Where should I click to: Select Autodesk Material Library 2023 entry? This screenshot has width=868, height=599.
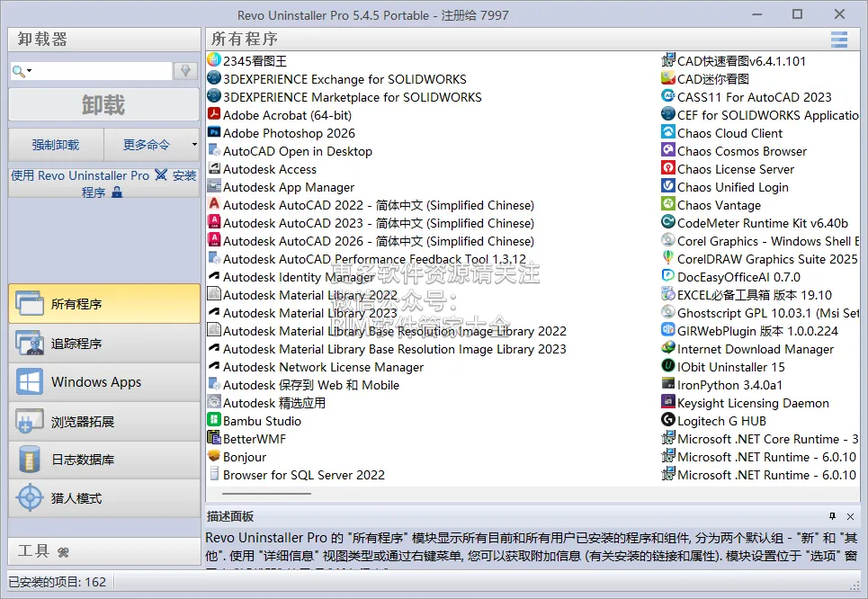click(x=303, y=312)
